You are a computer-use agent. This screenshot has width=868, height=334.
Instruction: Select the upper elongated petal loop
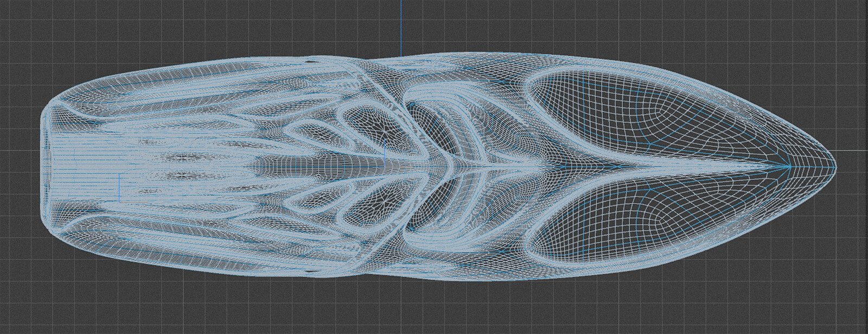click(315, 130)
